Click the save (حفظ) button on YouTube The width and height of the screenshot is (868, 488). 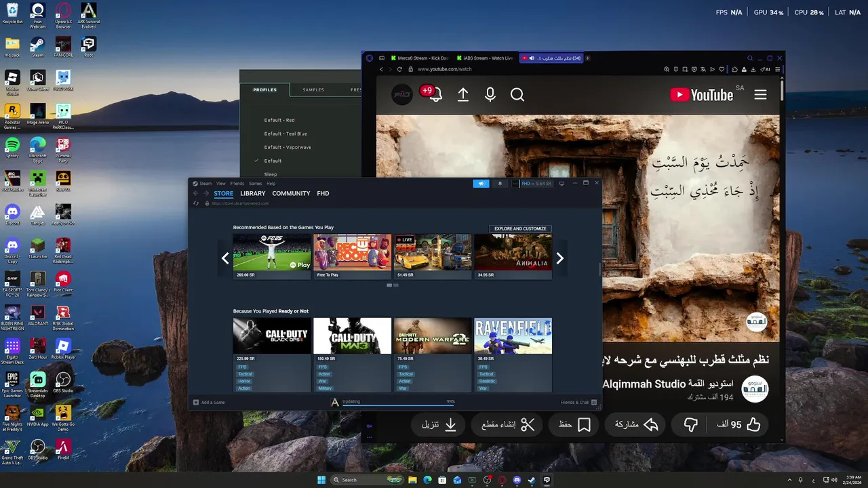pos(574,425)
